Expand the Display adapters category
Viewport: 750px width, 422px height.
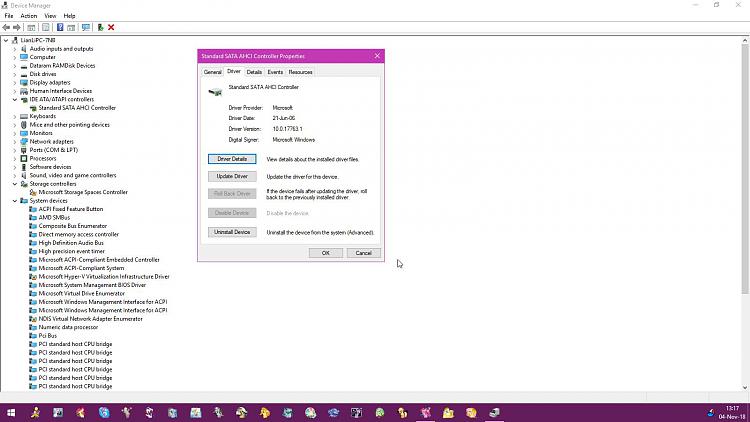[15, 83]
